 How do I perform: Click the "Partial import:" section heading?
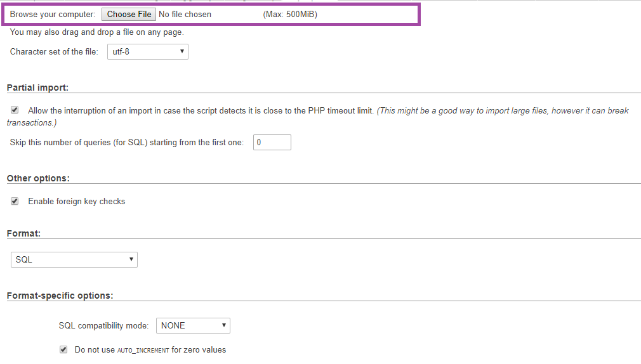click(37, 88)
